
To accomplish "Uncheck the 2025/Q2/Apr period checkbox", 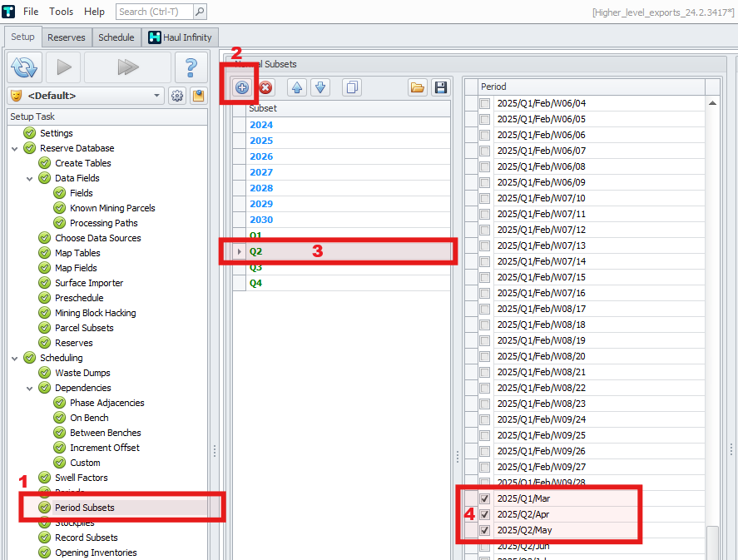I will [x=484, y=514].
